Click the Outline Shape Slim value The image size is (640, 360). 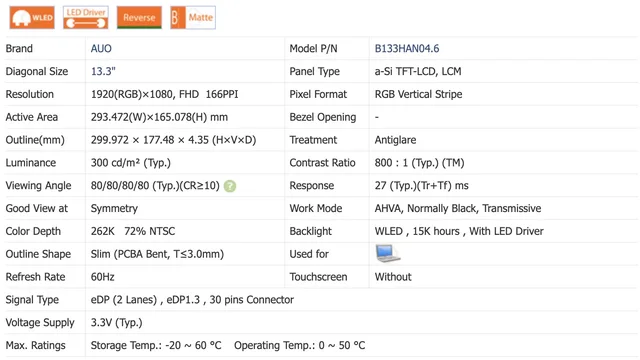(x=157, y=254)
